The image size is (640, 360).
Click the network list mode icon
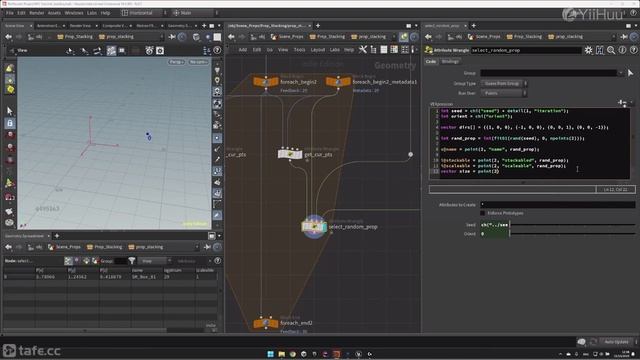pyautogui.click(x=384, y=50)
